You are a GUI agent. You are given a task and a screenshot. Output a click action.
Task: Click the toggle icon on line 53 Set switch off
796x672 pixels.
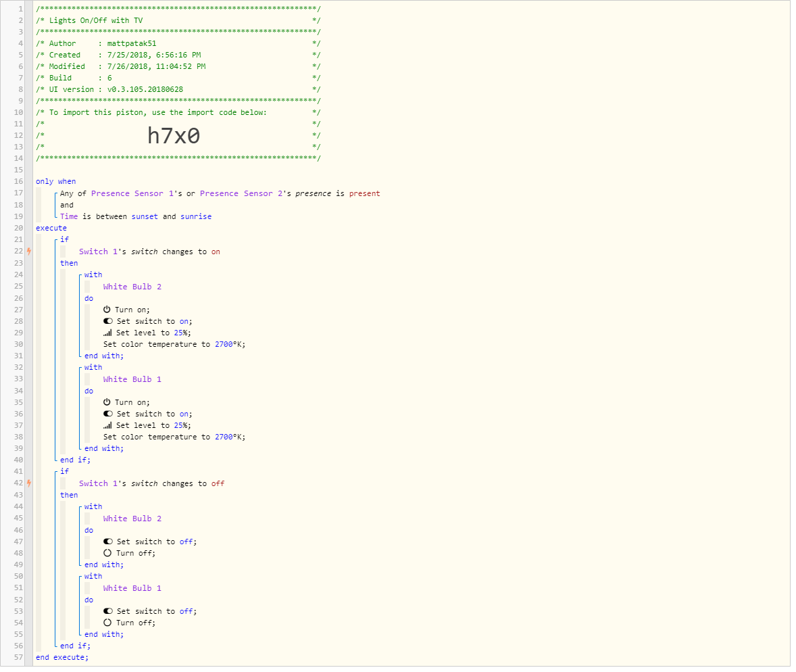coord(108,611)
